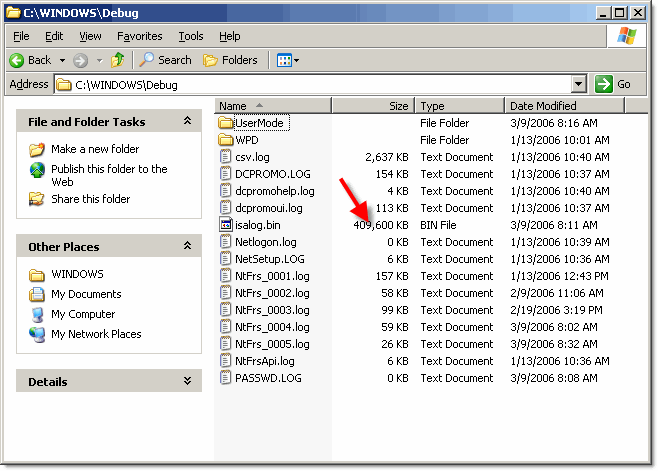
Task: Click Make a new folder link
Action: (x=95, y=149)
